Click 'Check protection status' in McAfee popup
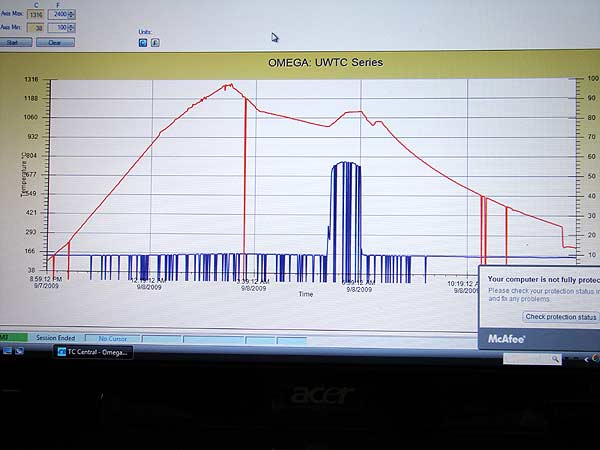600x450 pixels. tap(561, 316)
